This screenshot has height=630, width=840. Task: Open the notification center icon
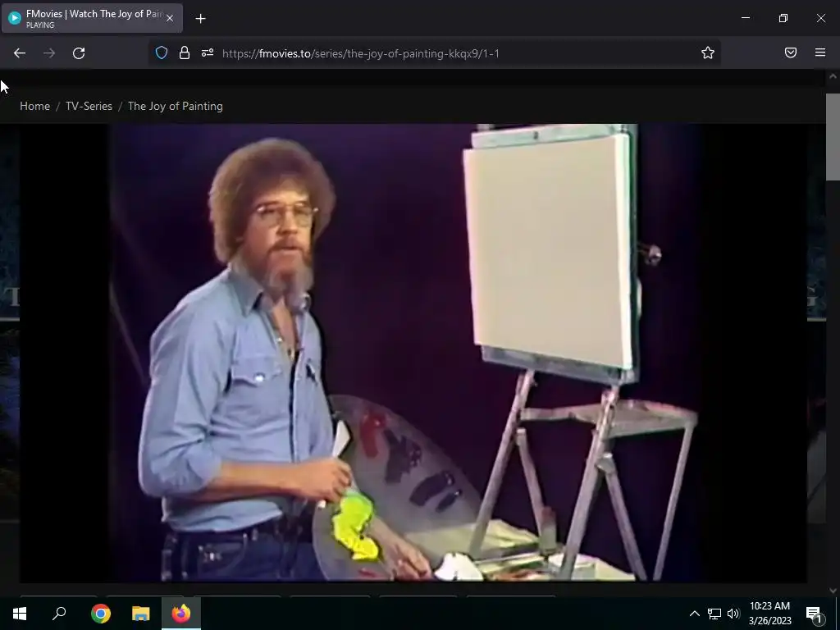click(x=815, y=614)
